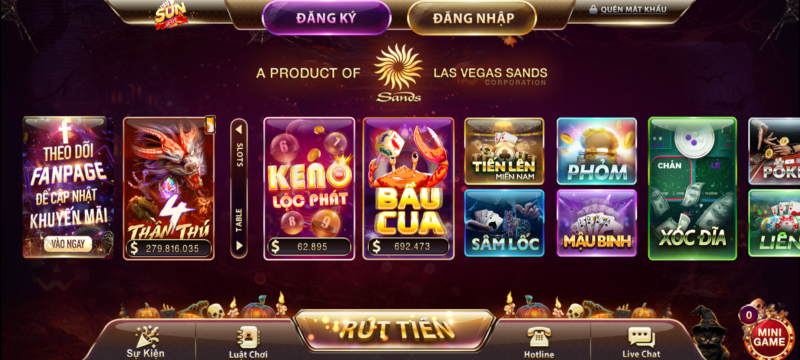Expand the Table category arrow
800x360 pixels.
coord(239,246)
